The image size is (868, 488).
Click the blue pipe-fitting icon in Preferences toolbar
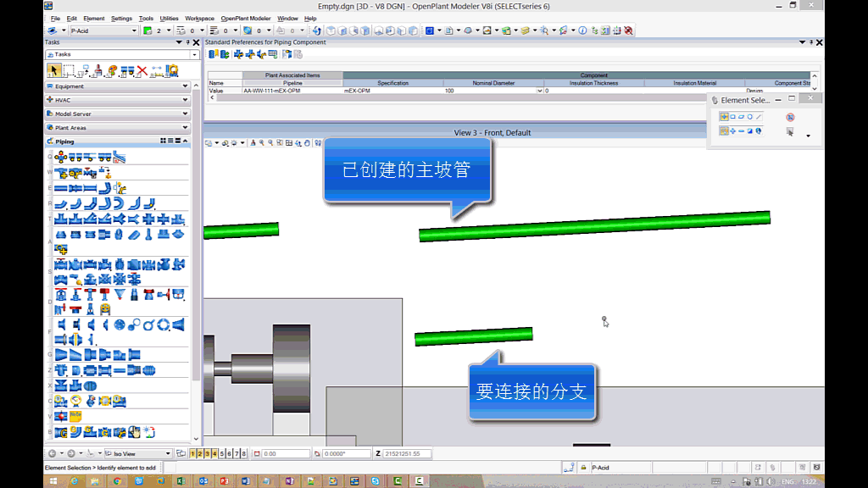[238, 53]
